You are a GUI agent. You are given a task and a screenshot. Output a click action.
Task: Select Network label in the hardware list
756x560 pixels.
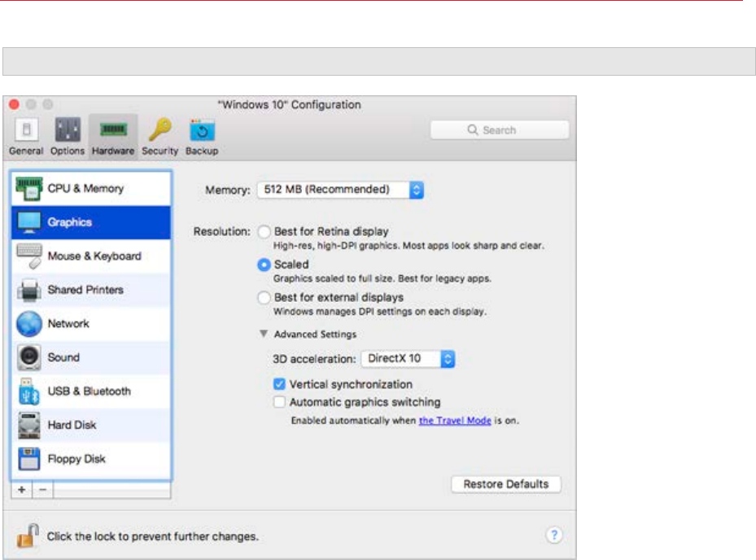(x=68, y=323)
